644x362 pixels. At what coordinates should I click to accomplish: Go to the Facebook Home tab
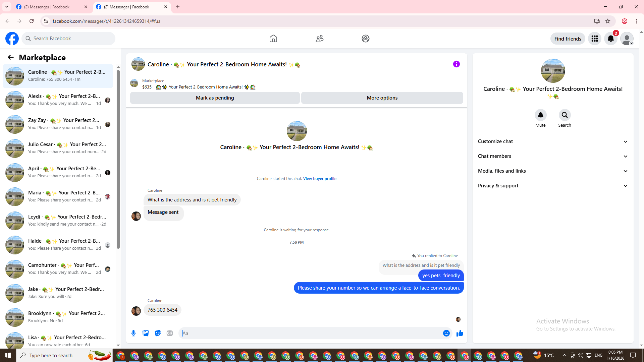coord(273,39)
